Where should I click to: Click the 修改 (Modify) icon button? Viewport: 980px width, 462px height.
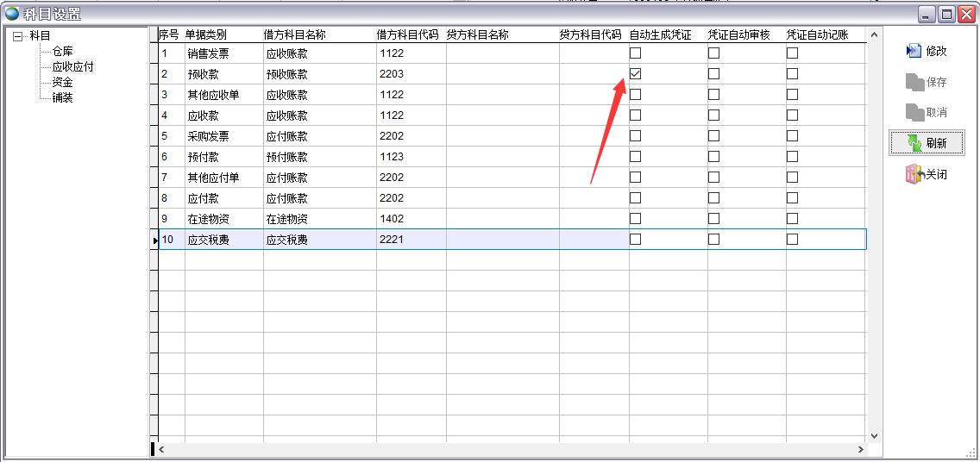914,52
